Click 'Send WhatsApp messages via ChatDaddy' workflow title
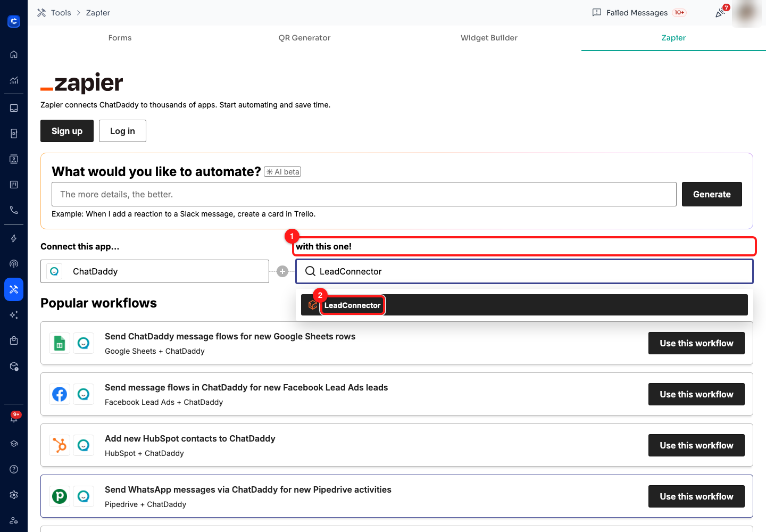Screen dimensions: 766x532 pos(248,489)
